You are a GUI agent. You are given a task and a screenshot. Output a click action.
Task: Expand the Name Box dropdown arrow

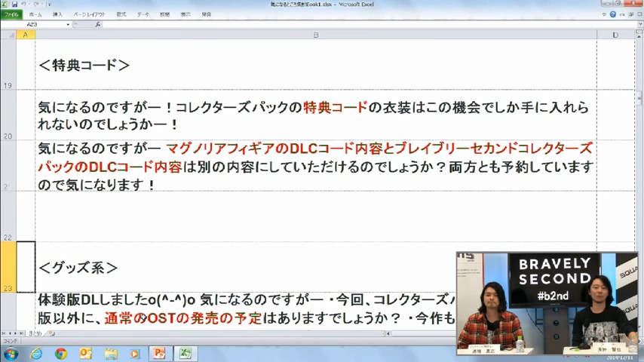(x=68, y=25)
